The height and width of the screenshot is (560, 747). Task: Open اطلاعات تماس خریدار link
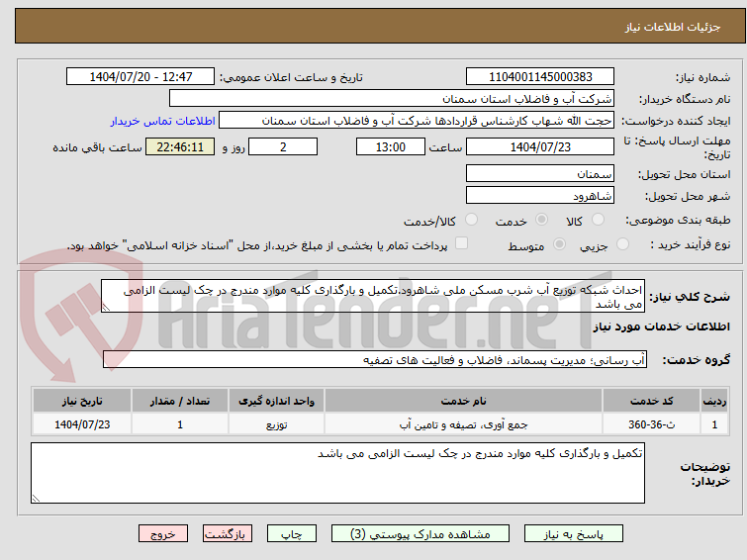point(163,121)
